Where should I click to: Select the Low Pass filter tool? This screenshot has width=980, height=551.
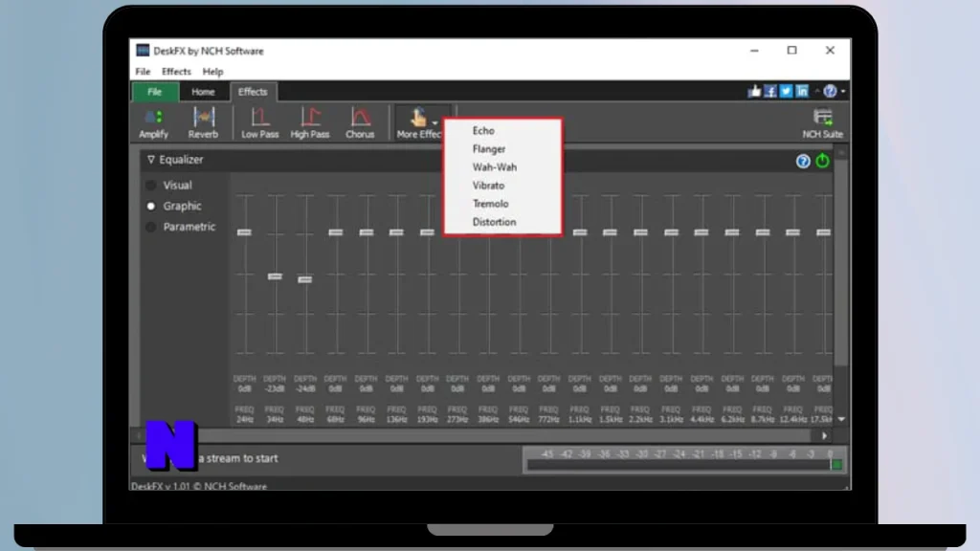coord(260,122)
